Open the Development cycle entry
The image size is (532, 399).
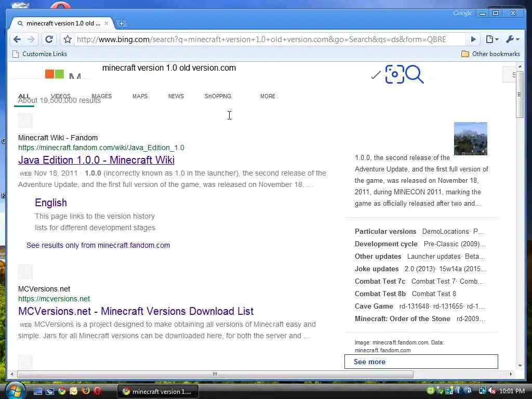386,244
